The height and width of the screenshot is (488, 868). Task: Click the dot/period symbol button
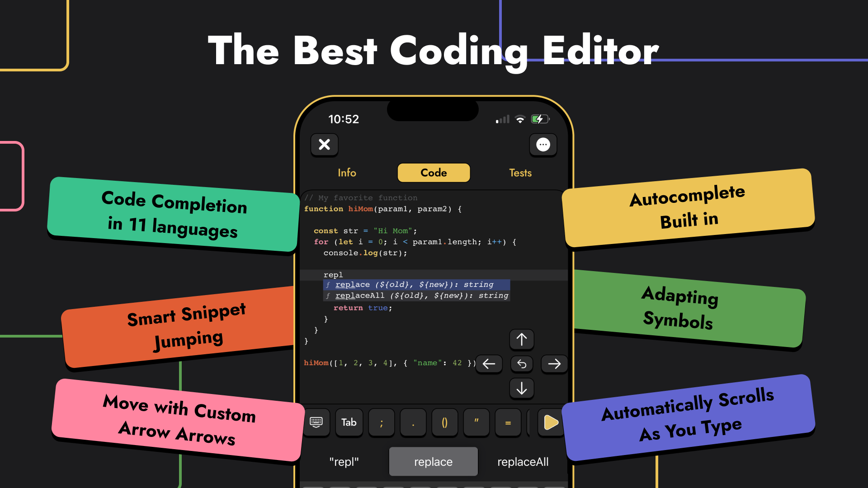coord(413,422)
